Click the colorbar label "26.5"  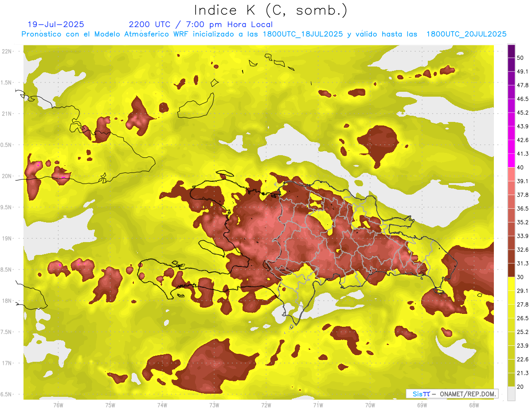(522, 318)
